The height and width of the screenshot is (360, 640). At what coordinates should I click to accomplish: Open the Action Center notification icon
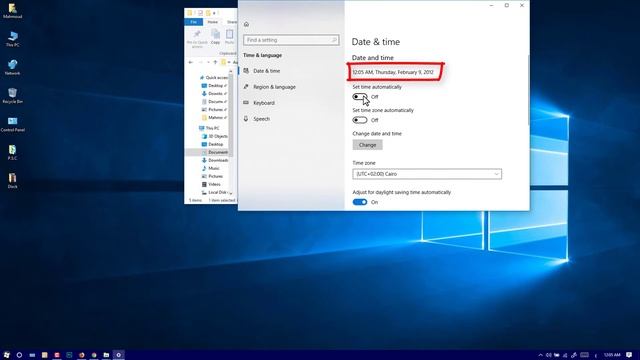tap(629, 355)
